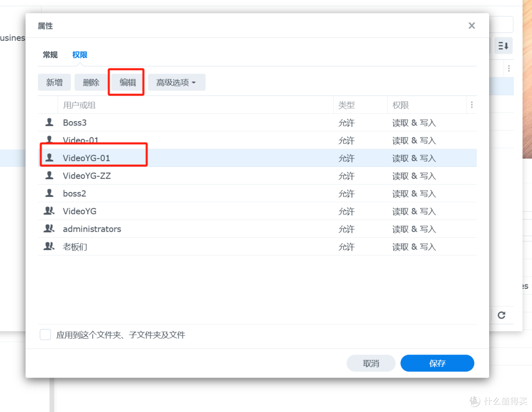532x412 pixels.
Task: Click 读取 & 写入 in the Boss3 row
Action: [414, 123]
